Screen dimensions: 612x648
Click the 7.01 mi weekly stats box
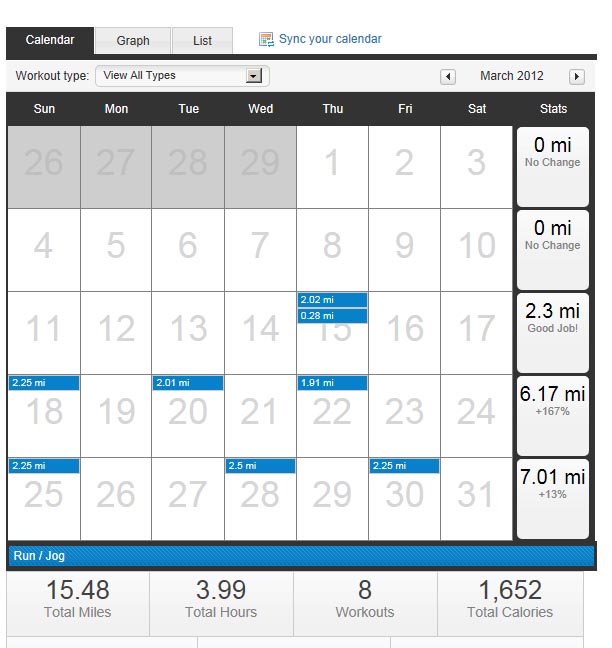tap(553, 498)
